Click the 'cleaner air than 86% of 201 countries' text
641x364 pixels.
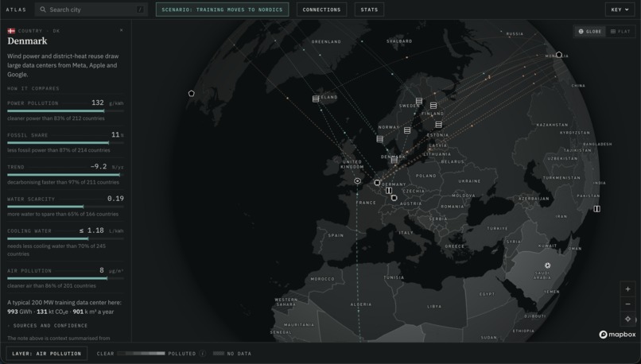tap(52, 285)
